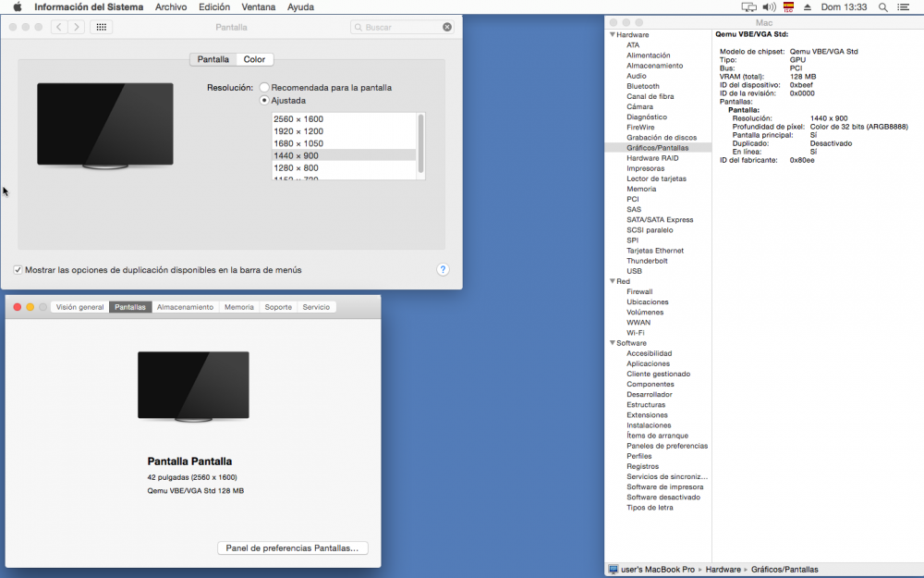Select 1920 × 1200 resolution
This screenshot has height=578, width=924.
coord(344,131)
